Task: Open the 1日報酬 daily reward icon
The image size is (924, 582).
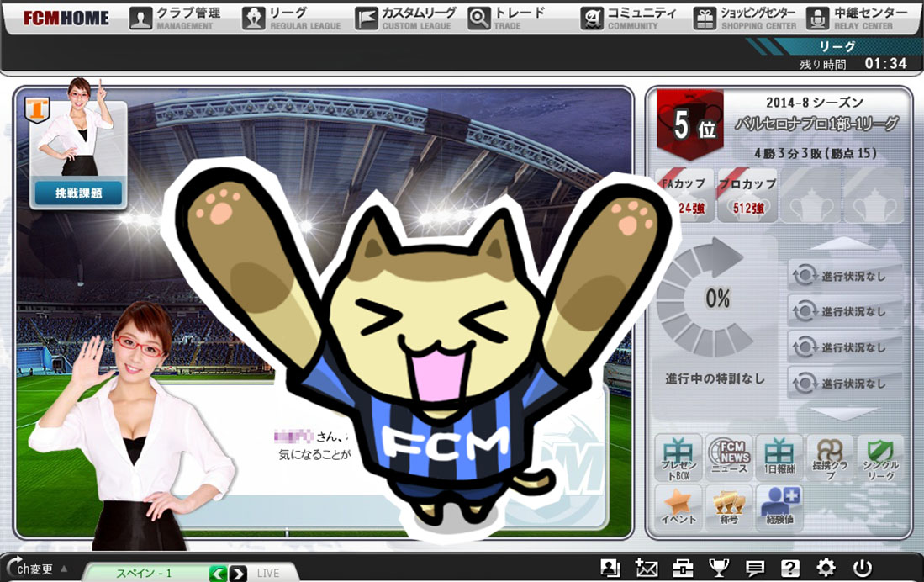Action: [779, 458]
